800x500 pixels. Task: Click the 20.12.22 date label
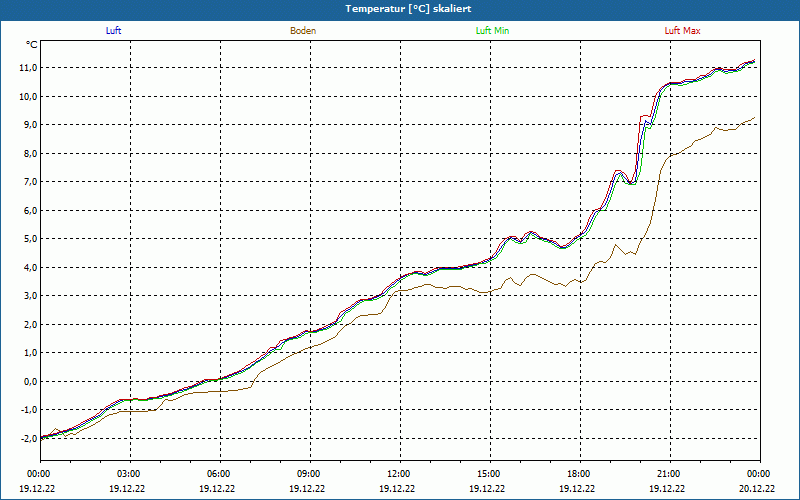757,488
